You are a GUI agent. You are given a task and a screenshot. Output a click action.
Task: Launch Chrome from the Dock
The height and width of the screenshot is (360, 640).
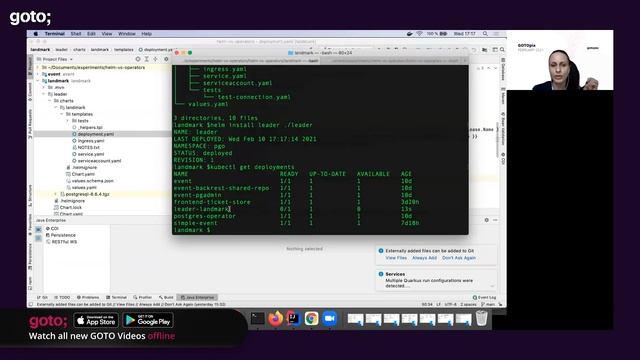point(311,318)
